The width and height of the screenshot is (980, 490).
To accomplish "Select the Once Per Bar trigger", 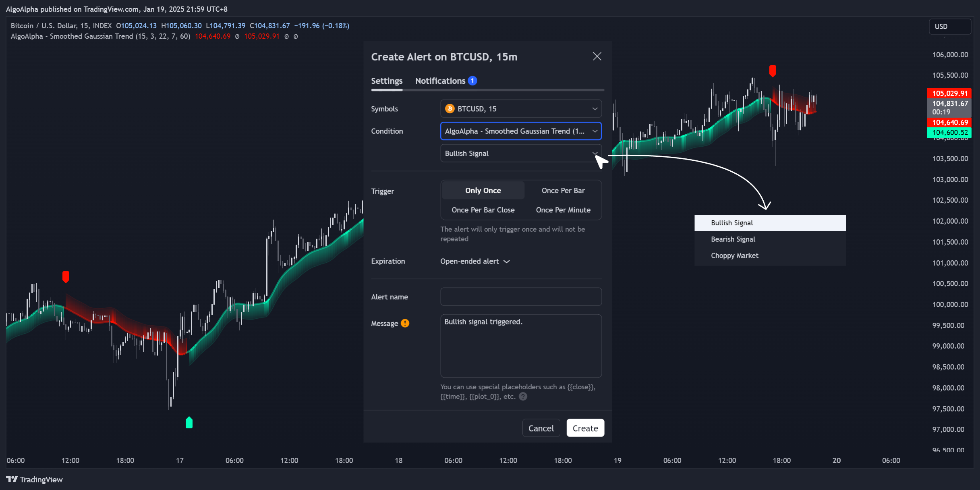I will [563, 191].
